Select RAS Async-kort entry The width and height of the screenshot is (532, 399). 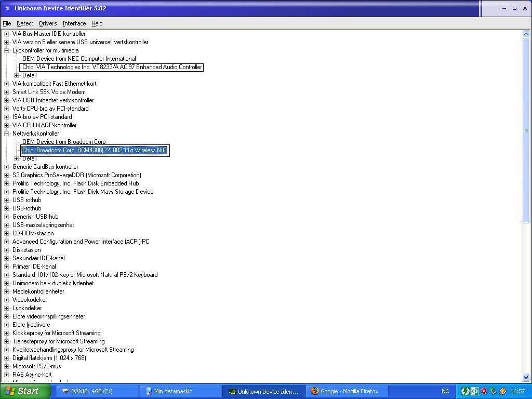coord(32,375)
